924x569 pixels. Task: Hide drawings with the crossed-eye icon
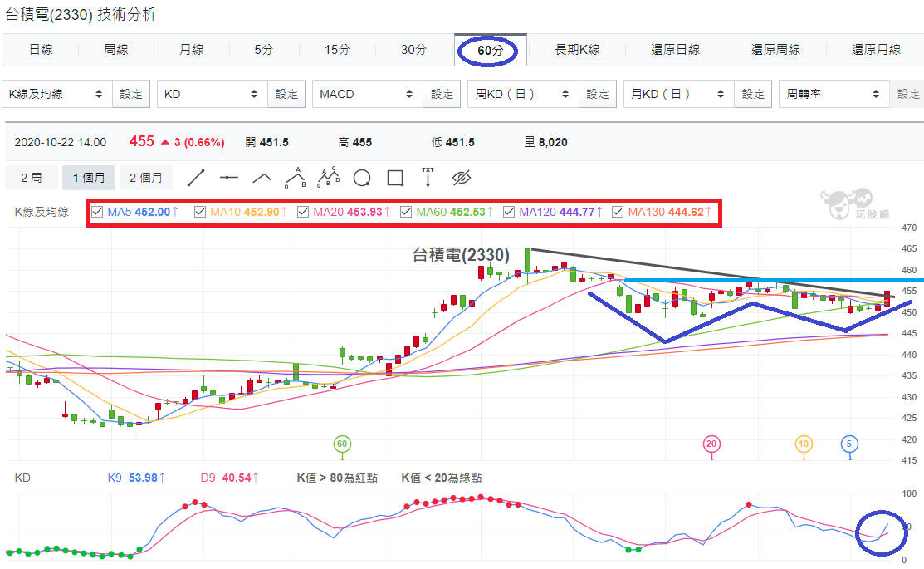pyautogui.click(x=462, y=178)
